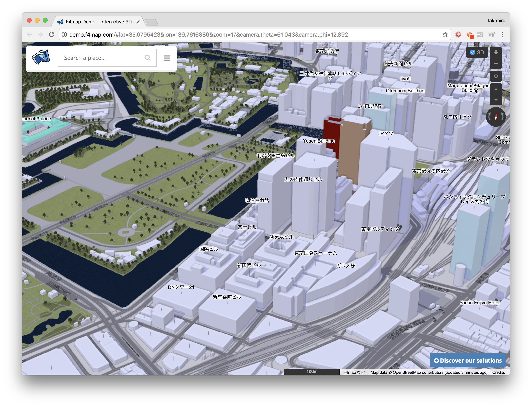
Task: Click the 100m scale bar
Action: [312, 372]
